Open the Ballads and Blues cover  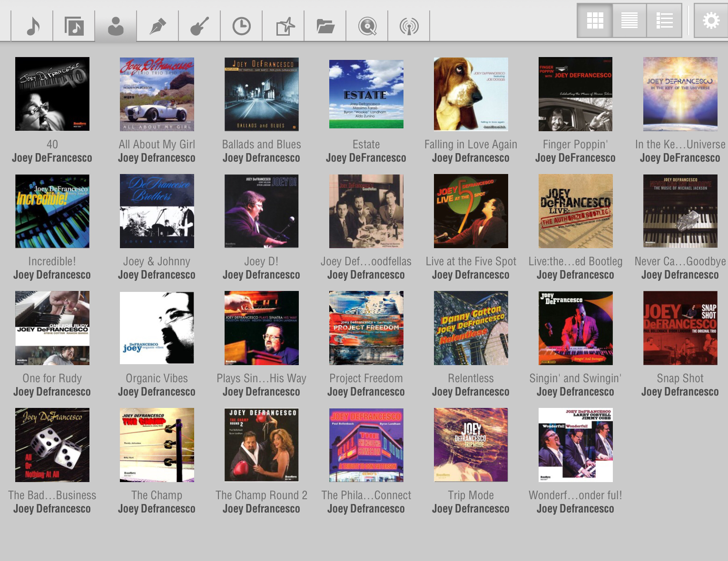[x=262, y=94]
